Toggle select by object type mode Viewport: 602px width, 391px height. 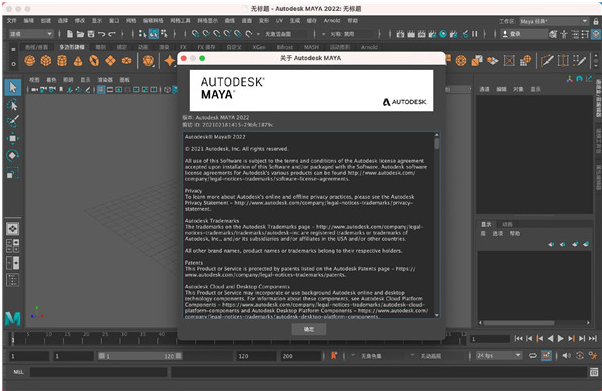153,34
